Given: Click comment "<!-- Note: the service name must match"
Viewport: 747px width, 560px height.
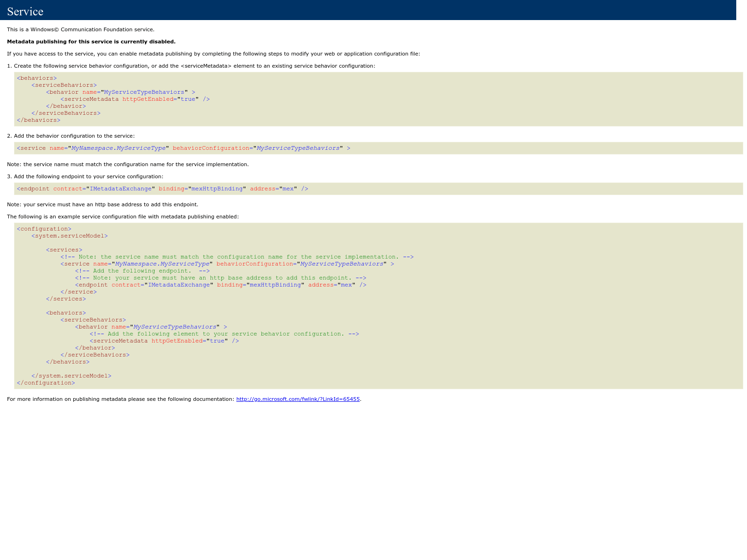Looking at the screenshot, I should [x=237, y=257].
